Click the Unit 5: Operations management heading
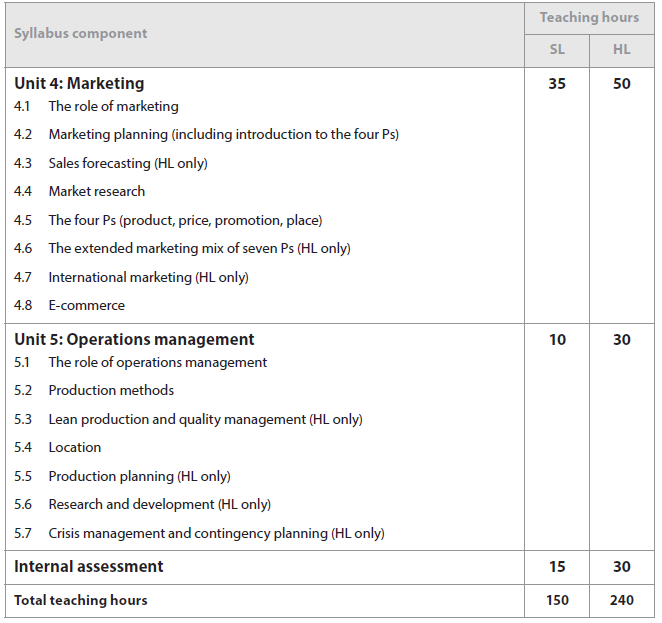 [134, 340]
